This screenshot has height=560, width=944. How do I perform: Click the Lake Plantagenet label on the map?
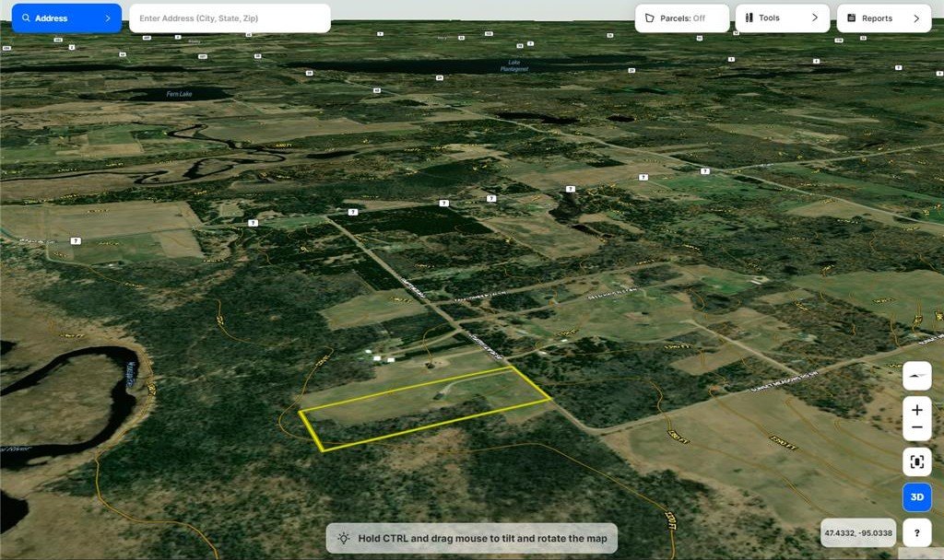tap(513, 66)
